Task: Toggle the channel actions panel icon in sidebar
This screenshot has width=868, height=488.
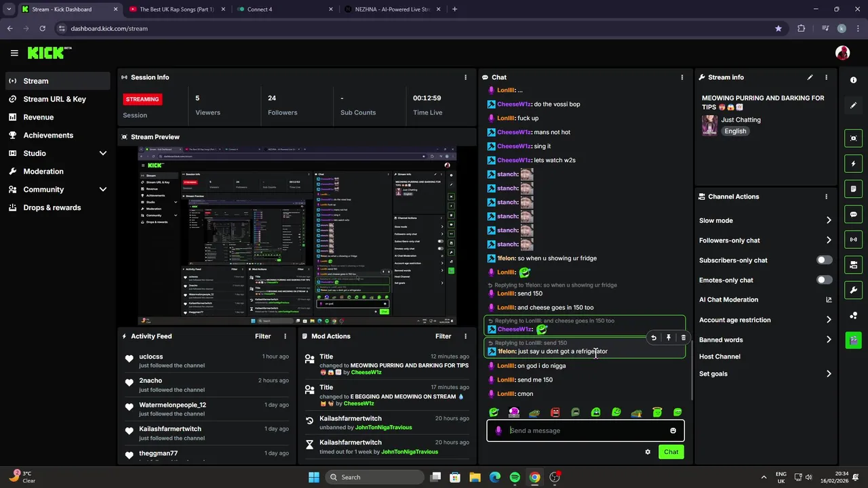Action: point(853,264)
